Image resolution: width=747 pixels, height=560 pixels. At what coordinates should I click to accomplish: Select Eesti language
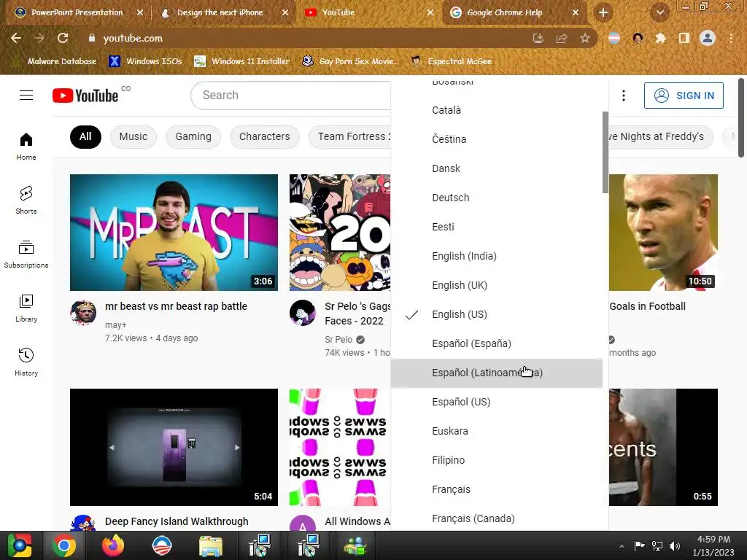coord(496,227)
